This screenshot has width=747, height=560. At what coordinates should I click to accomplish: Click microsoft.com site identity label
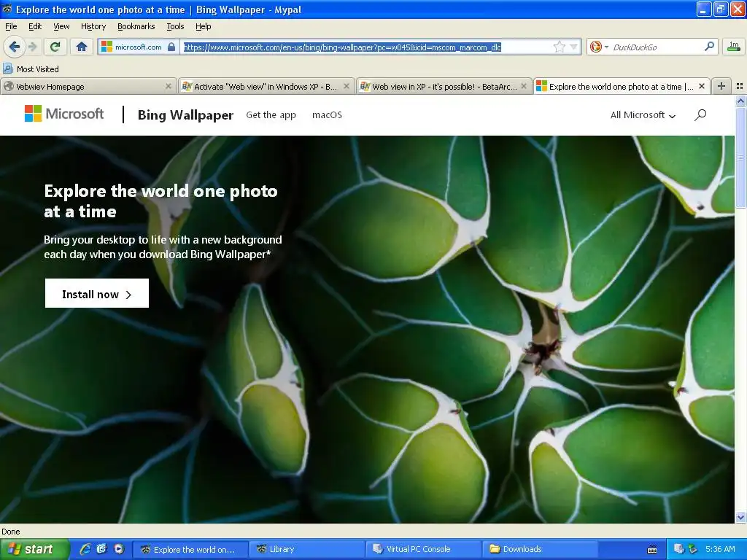(138, 47)
